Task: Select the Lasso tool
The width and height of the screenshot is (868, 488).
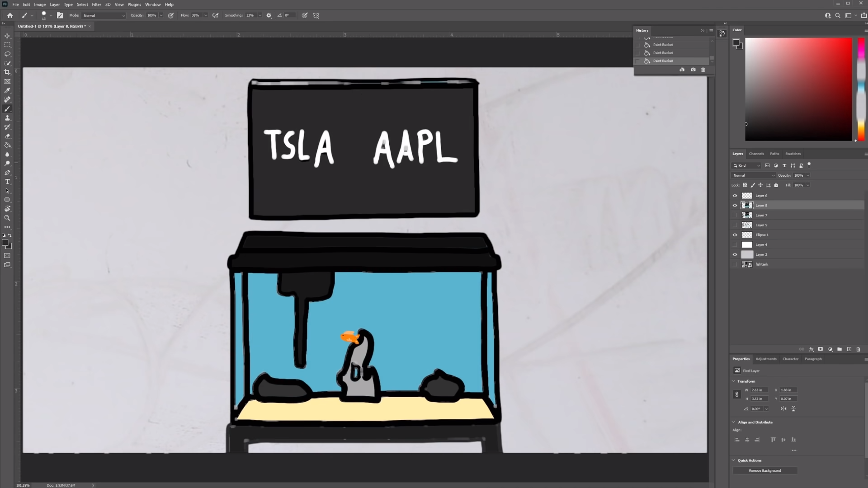Action: point(7,54)
